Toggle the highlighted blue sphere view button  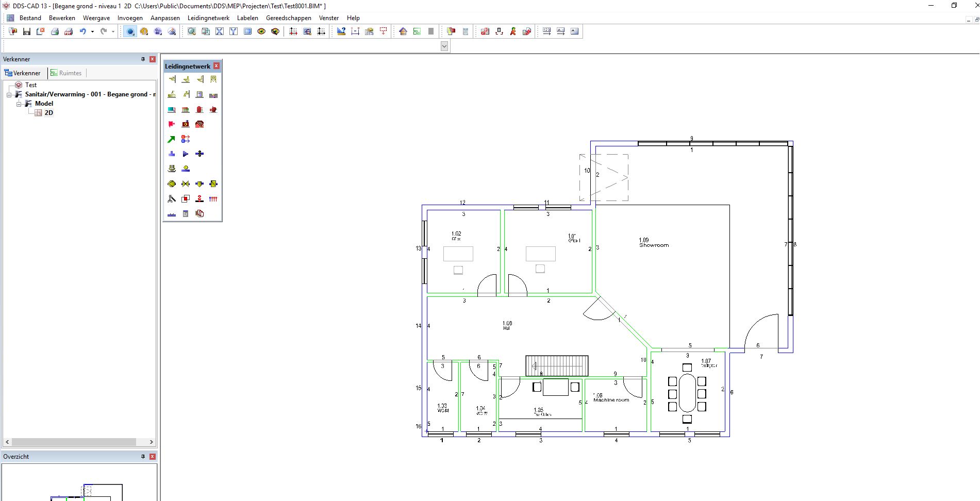click(x=130, y=31)
